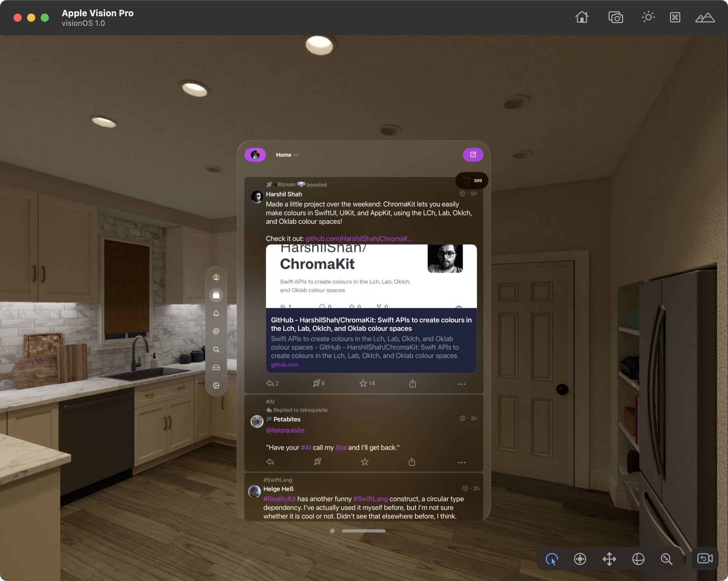Screen dimensions: 728x581
Task: Click Helge Heß's avatar
Action: (x=254, y=491)
